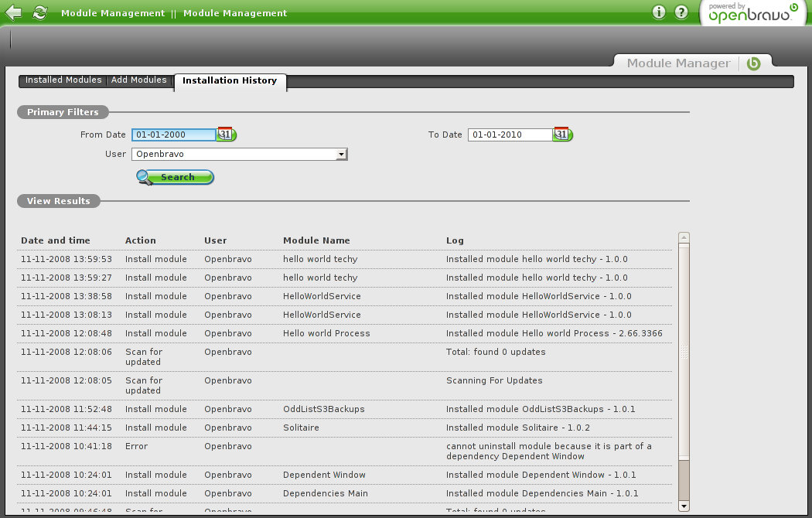Screen dimensions: 812x518
Task: Expand the User dropdown list
Action: [340, 155]
